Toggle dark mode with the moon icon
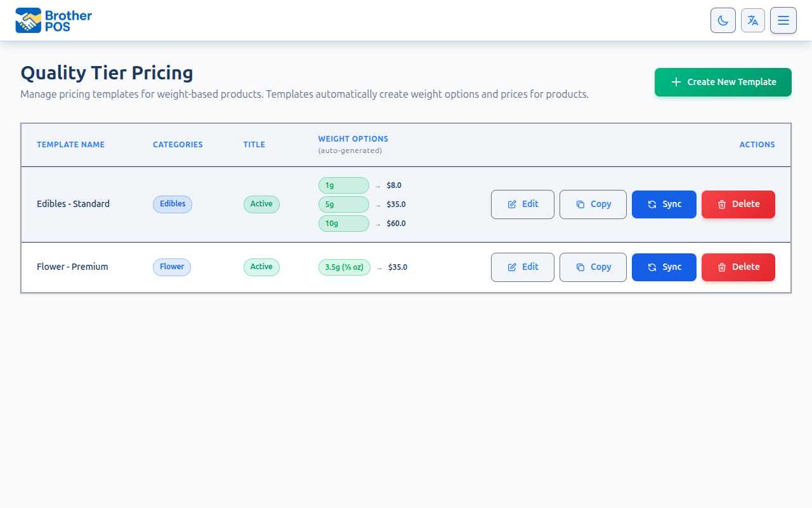812x508 pixels. point(723,20)
